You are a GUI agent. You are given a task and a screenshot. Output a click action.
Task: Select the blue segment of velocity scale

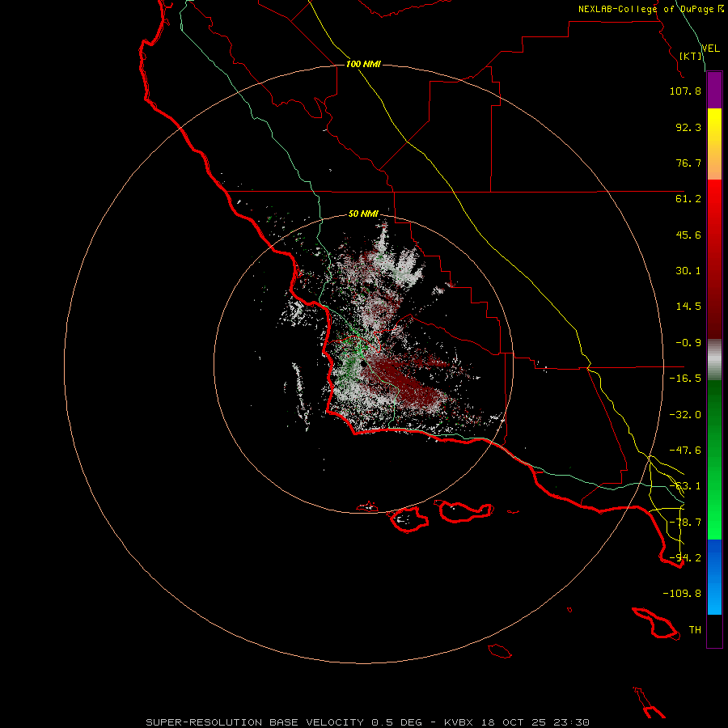click(714, 577)
